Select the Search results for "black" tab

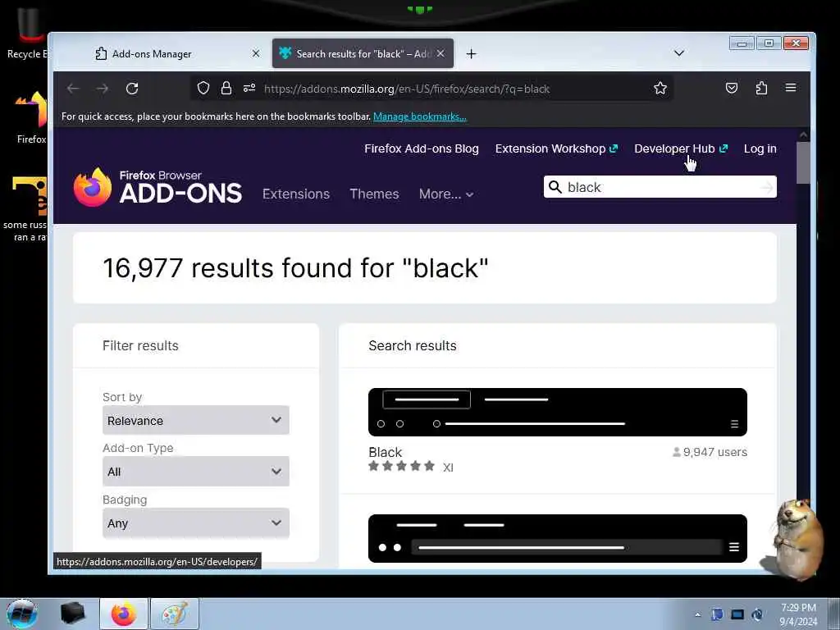pos(363,53)
